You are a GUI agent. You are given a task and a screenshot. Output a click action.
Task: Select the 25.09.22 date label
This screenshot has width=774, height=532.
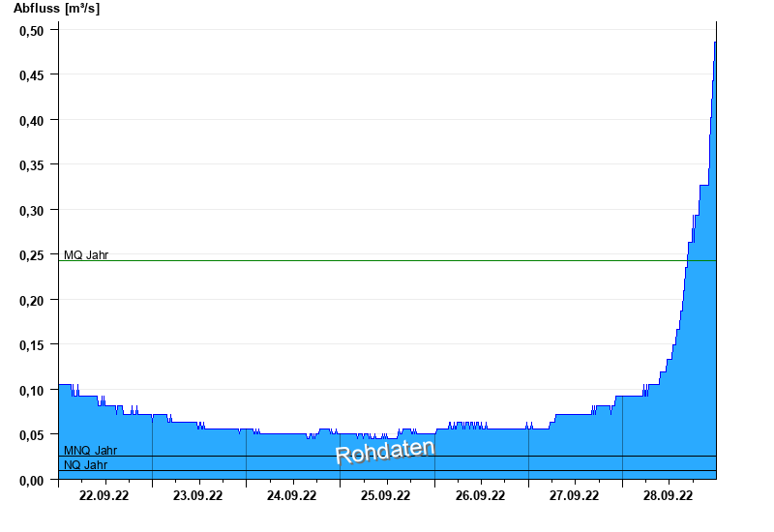(386, 495)
